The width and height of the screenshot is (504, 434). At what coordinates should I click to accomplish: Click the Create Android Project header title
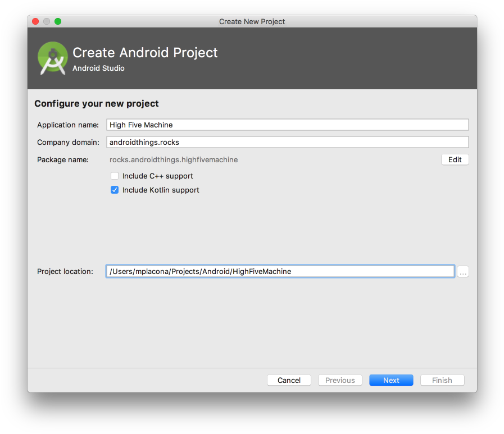coord(145,53)
